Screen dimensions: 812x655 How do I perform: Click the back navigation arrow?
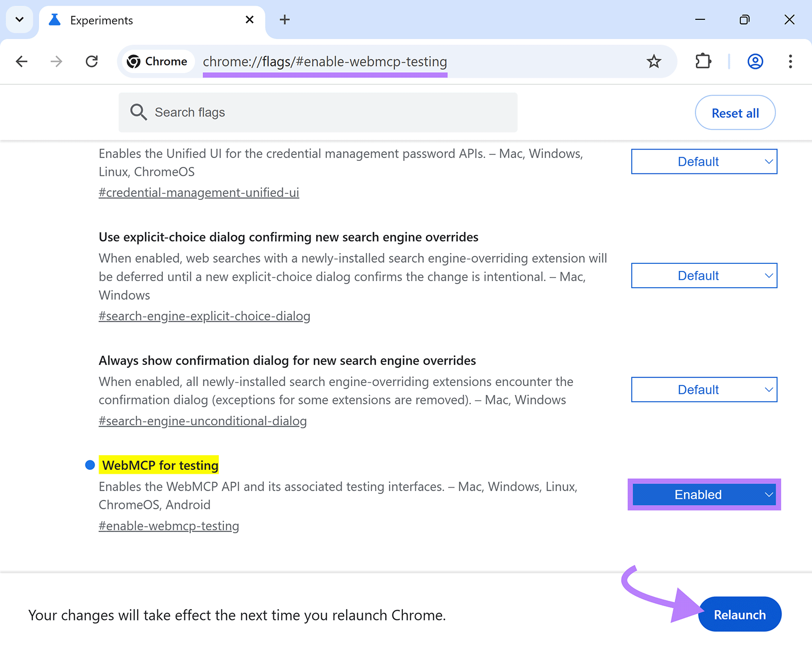click(x=21, y=61)
